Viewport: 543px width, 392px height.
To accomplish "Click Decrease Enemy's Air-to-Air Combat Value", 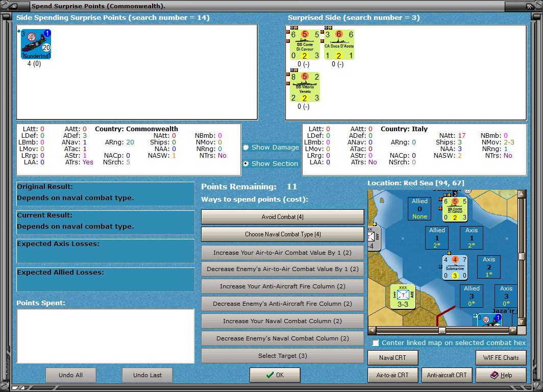I will click(283, 269).
